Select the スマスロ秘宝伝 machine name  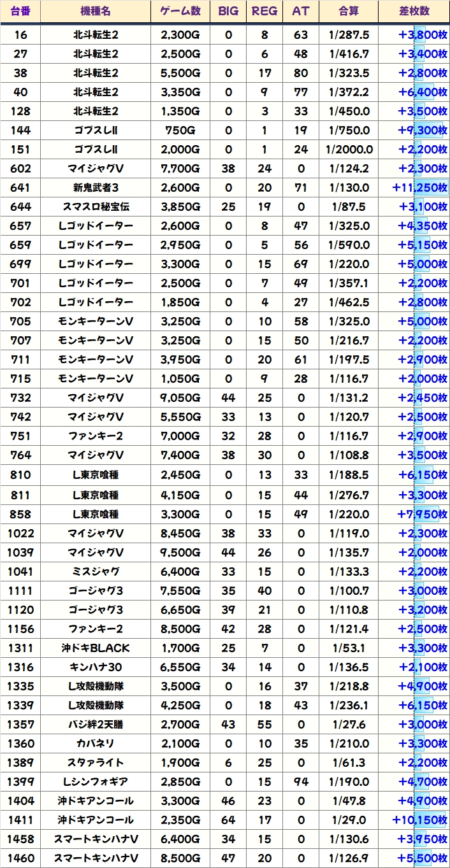pyautogui.click(x=96, y=207)
